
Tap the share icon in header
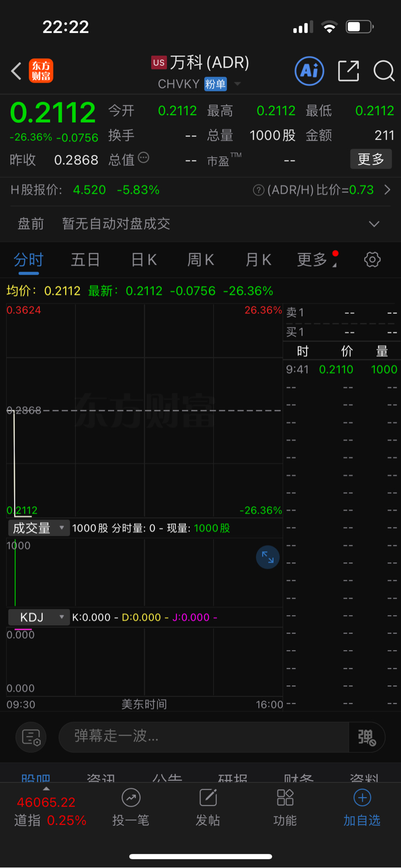[x=348, y=71]
